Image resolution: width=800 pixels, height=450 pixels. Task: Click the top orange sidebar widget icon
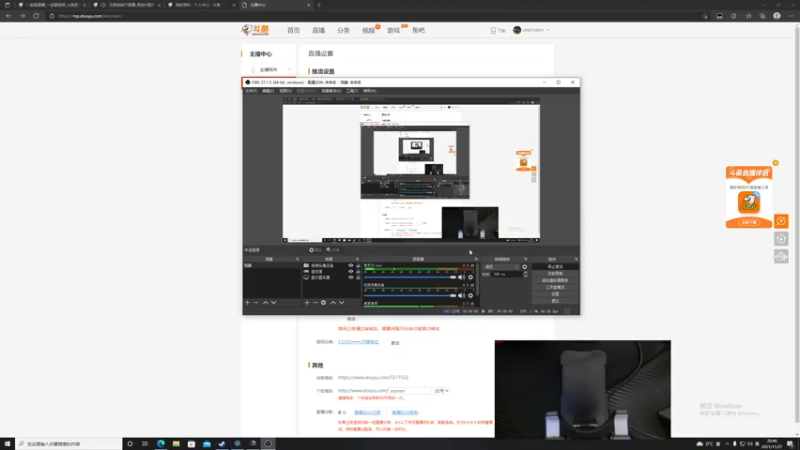pos(781,221)
